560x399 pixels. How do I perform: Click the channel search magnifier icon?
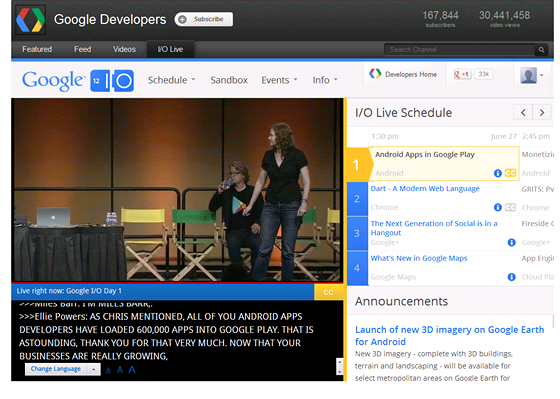tap(541, 50)
